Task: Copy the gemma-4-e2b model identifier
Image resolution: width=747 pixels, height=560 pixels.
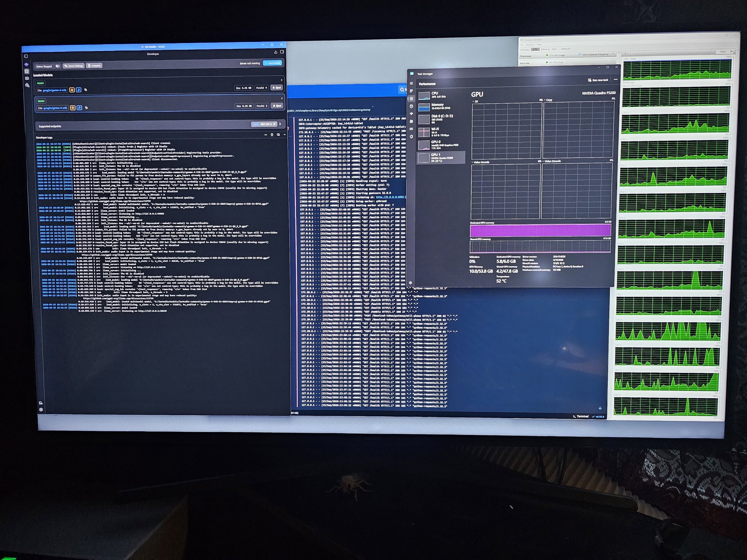Action: [86, 90]
